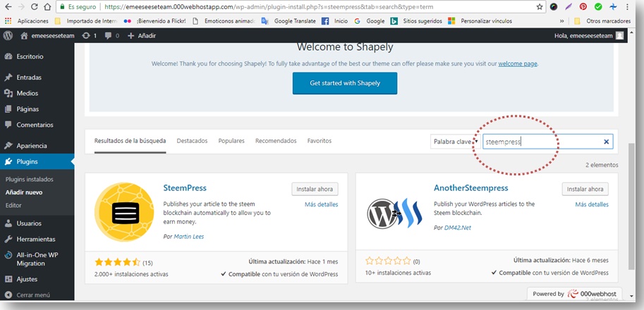
Task: Click the user avatar beside Hola, emeeseeseteam
Action: pyautogui.click(x=619, y=36)
